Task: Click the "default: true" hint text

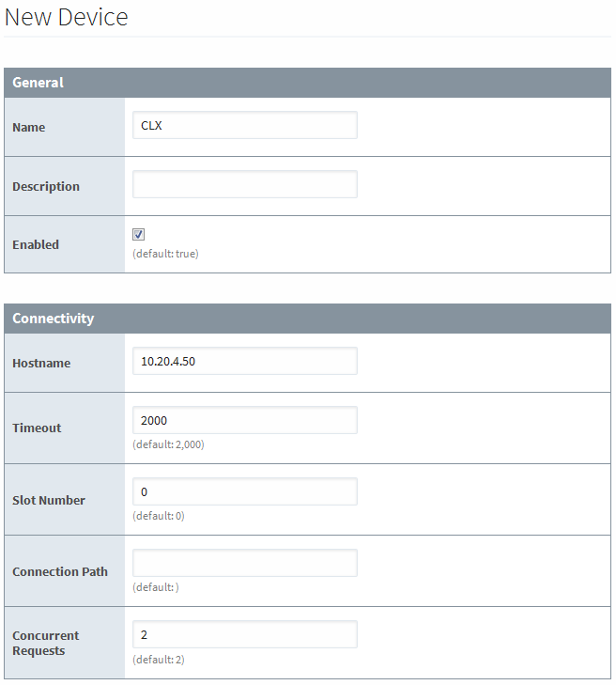Action: pos(165,254)
